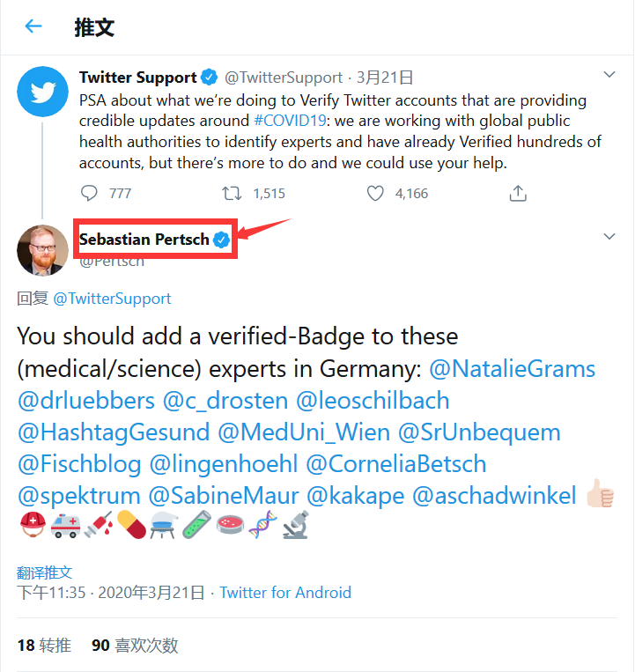Click Twitter Support's verified badge

click(x=210, y=78)
